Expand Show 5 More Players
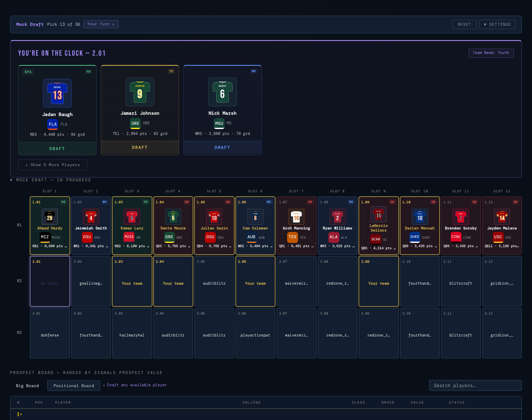The width and height of the screenshot is (532, 420). (x=53, y=165)
